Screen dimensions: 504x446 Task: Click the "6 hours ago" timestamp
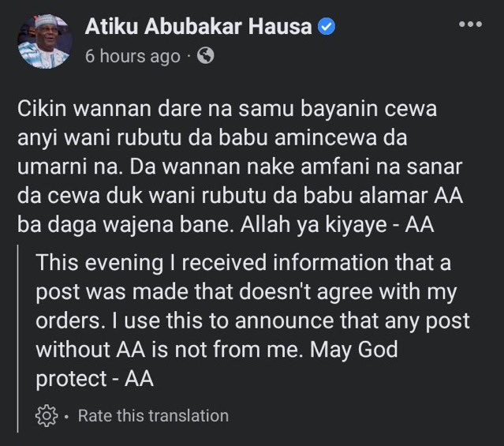click(x=132, y=57)
